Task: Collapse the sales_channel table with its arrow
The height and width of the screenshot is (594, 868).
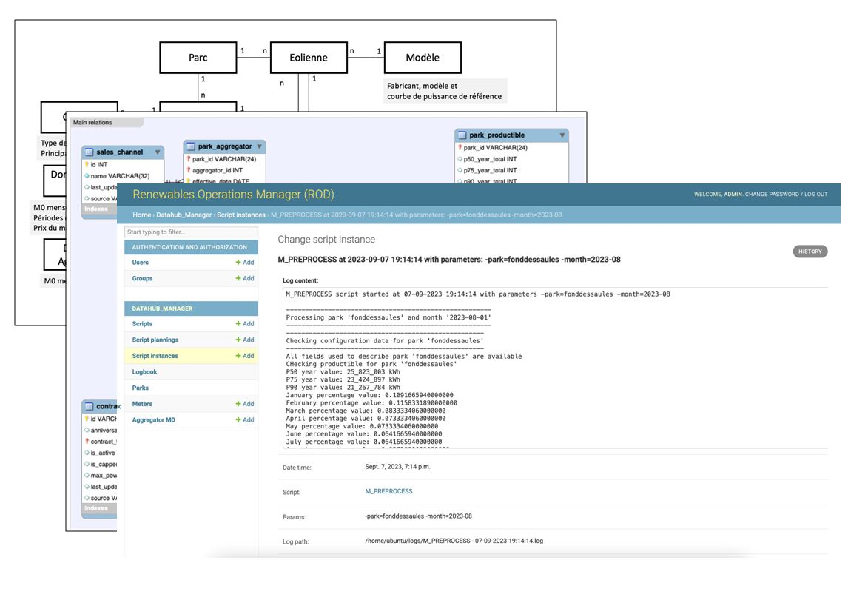Action: coord(157,152)
